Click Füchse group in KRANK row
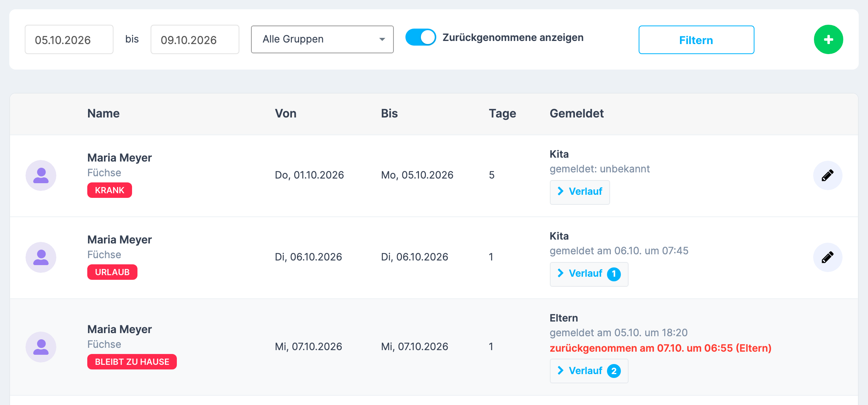 click(x=104, y=173)
